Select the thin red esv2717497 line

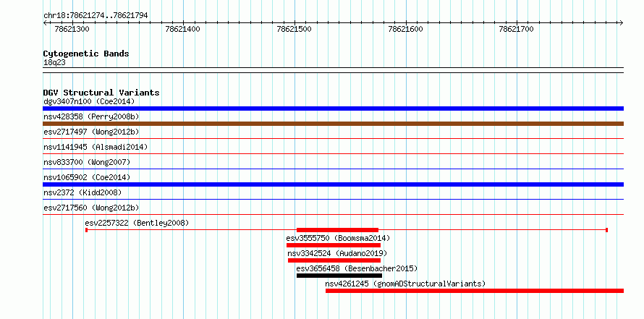333,139
